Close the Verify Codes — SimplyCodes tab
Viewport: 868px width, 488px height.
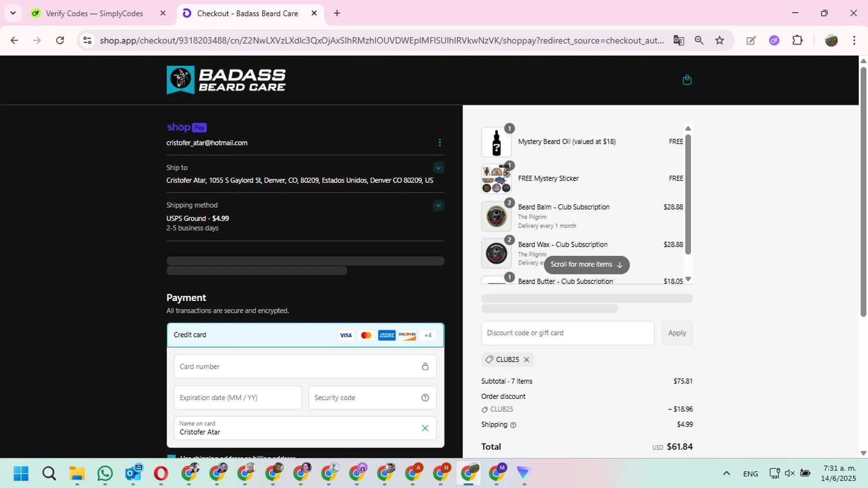163,13
